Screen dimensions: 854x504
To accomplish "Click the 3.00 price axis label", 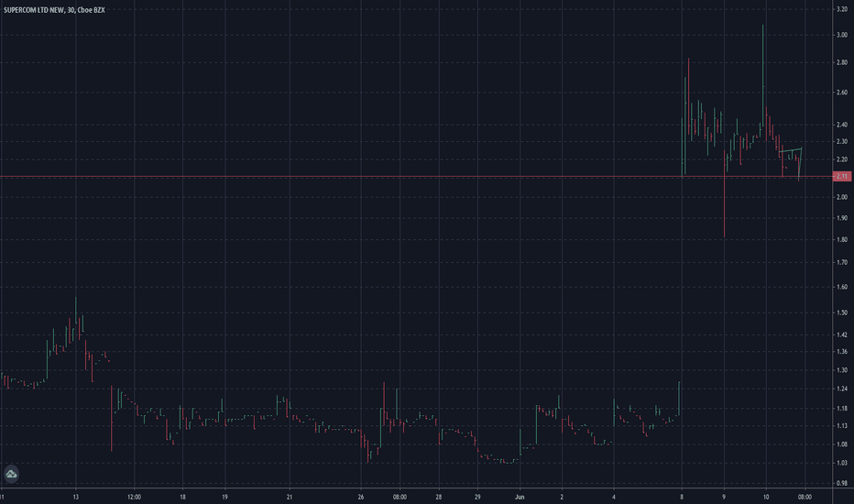I will point(841,35).
